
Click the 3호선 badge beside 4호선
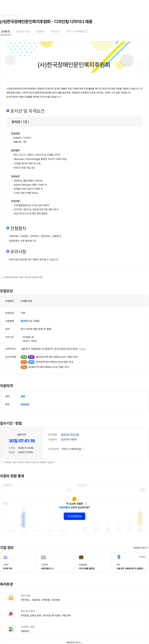(24, 362)
